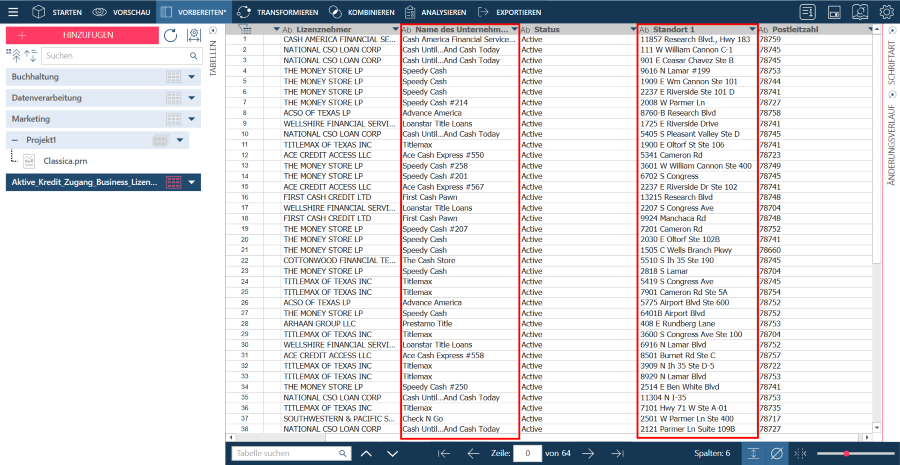Screen dimensions: 900x465
Task: Click the Name des Unternehmens column header
Action: tap(462, 29)
